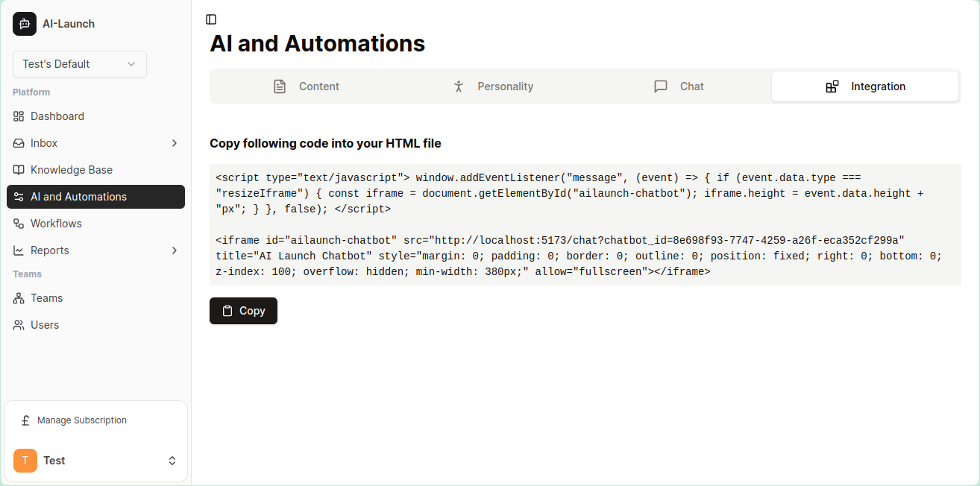Click the Dashboard grid icon
Screen dimensions: 980x486
(x=19, y=116)
